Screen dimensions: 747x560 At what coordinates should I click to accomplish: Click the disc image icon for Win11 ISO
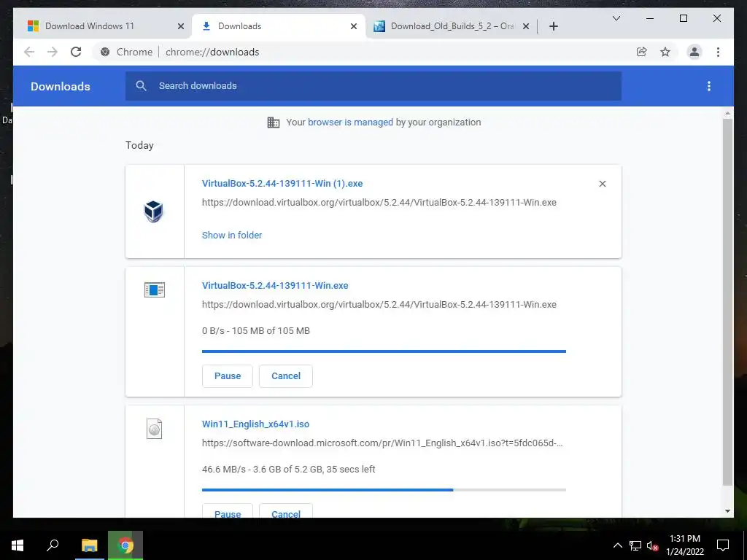pyautogui.click(x=155, y=429)
